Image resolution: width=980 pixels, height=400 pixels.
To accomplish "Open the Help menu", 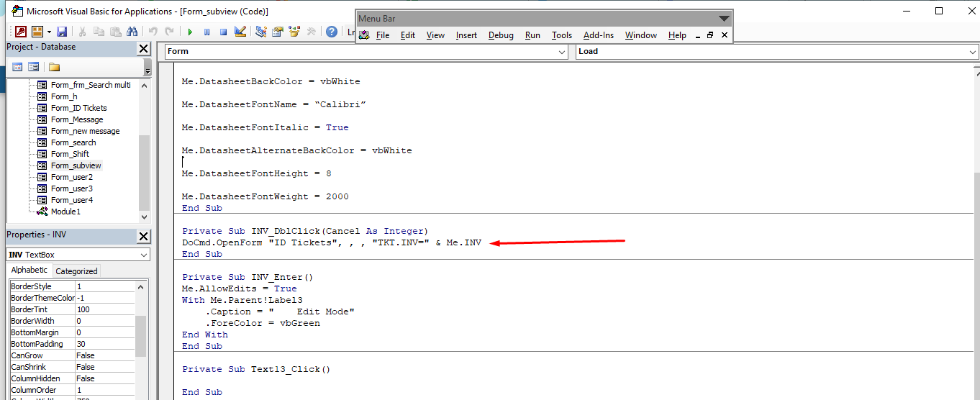I will coord(677,35).
